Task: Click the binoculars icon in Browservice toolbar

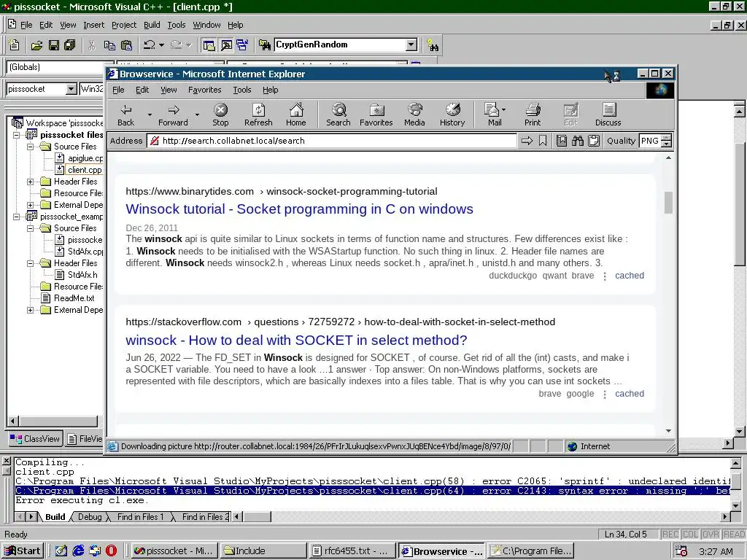Action: pyautogui.click(x=578, y=141)
